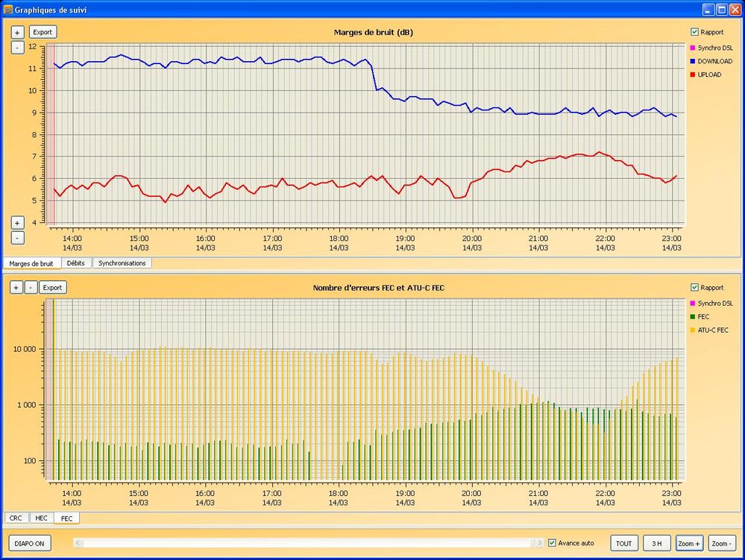The width and height of the screenshot is (745, 560).
Task: Export the noise margin chart
Action: (x=43, y=32)
